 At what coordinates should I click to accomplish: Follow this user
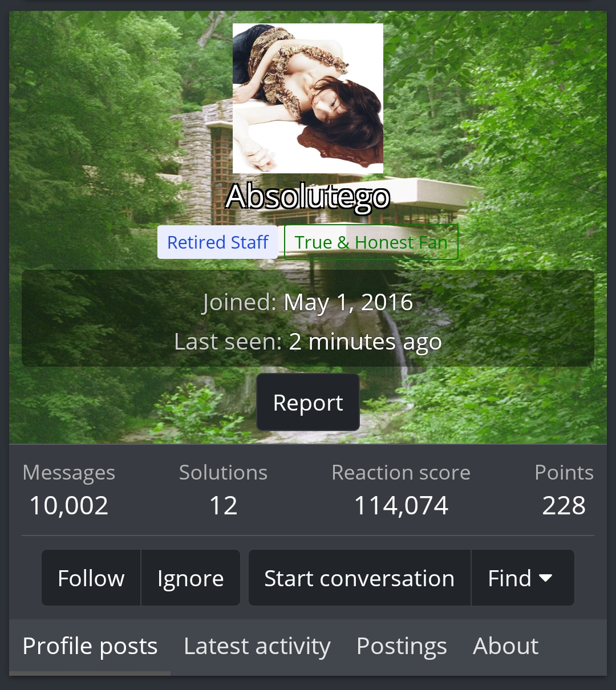tap(91, 578)
